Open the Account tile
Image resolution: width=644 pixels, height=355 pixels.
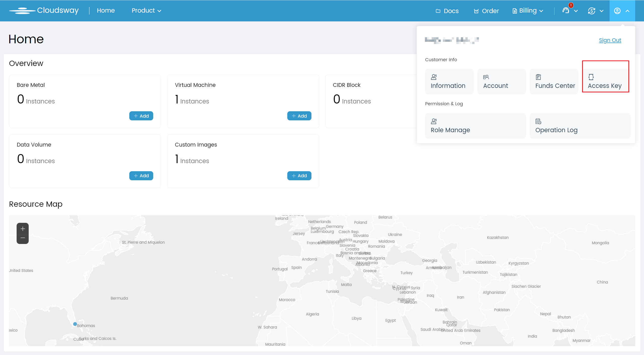(501, 82)
